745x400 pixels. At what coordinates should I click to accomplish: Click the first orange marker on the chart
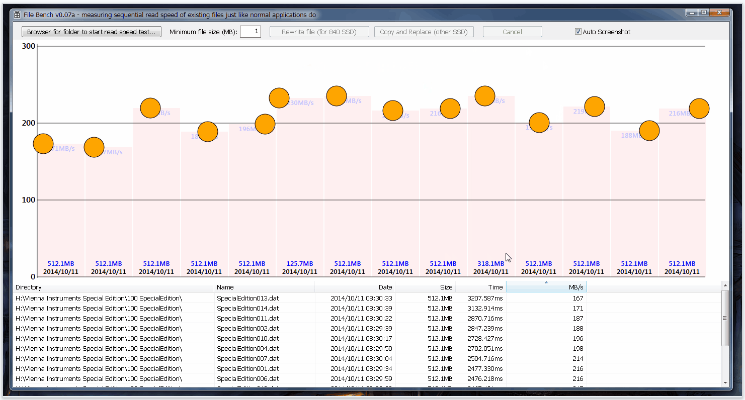(43, 143)
